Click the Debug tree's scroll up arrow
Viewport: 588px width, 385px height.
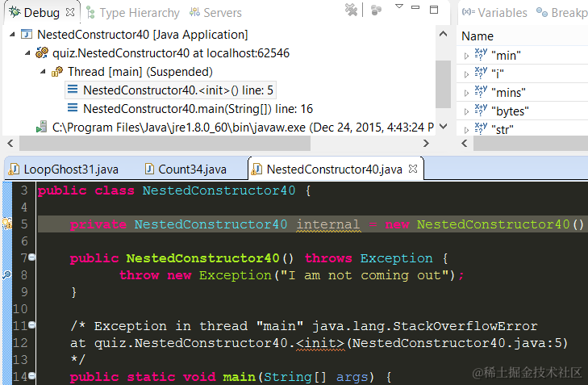pyautogui.click(x=444, y=34)
